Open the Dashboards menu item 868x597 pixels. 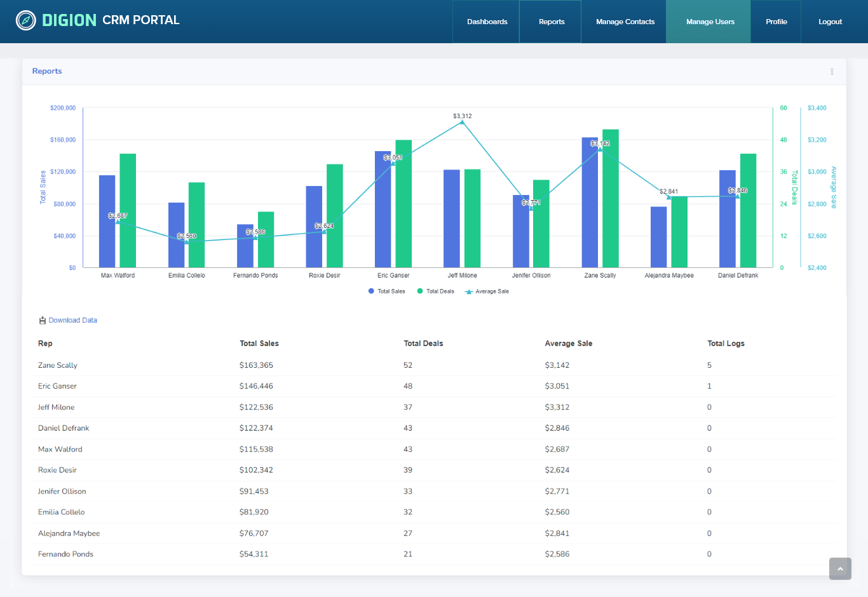tap(487, 22)
